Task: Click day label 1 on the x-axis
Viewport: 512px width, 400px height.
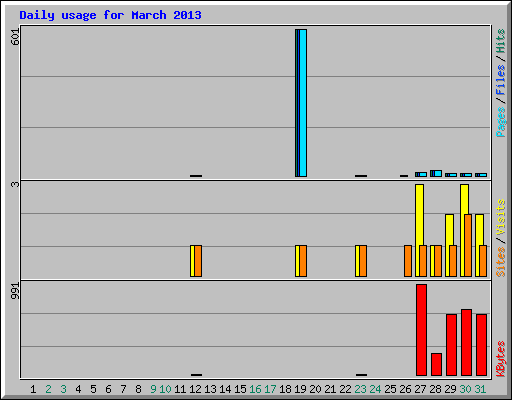Action: tap(33, 389)
